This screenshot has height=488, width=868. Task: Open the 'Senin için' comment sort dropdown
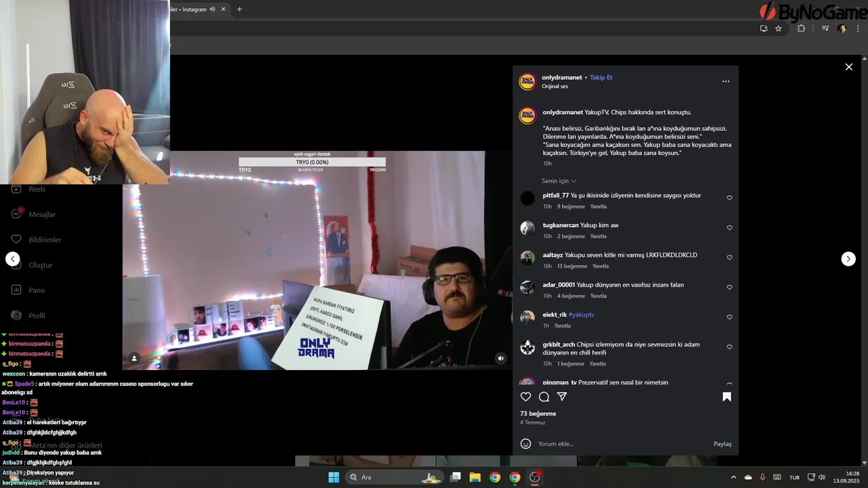point(559,181)
